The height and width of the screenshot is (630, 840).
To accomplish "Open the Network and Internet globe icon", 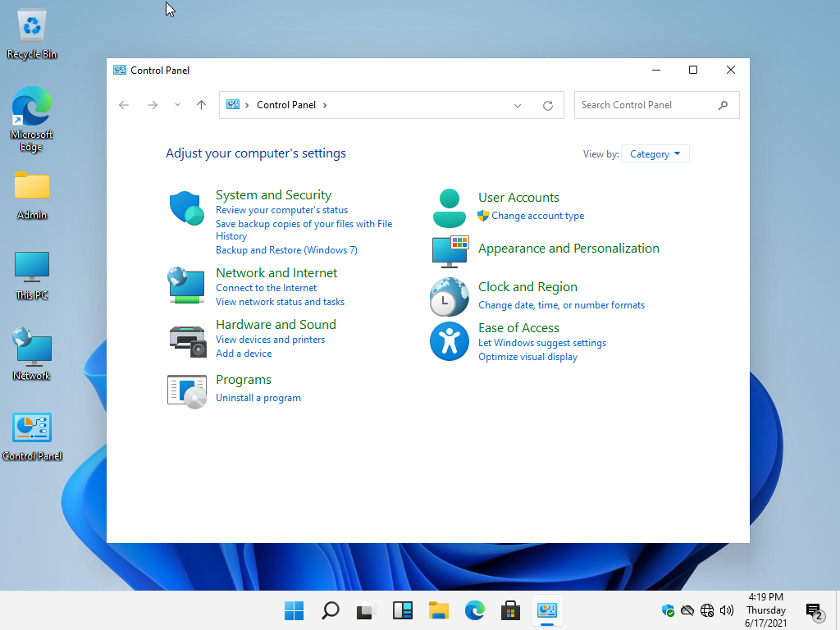I will coord(186,285).
